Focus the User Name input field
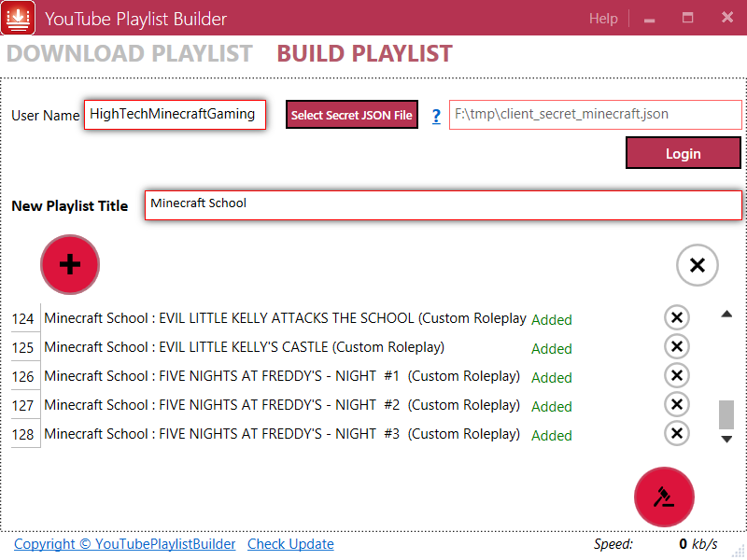Viewport: 747px width, 560px height. (x=175, y=114)
